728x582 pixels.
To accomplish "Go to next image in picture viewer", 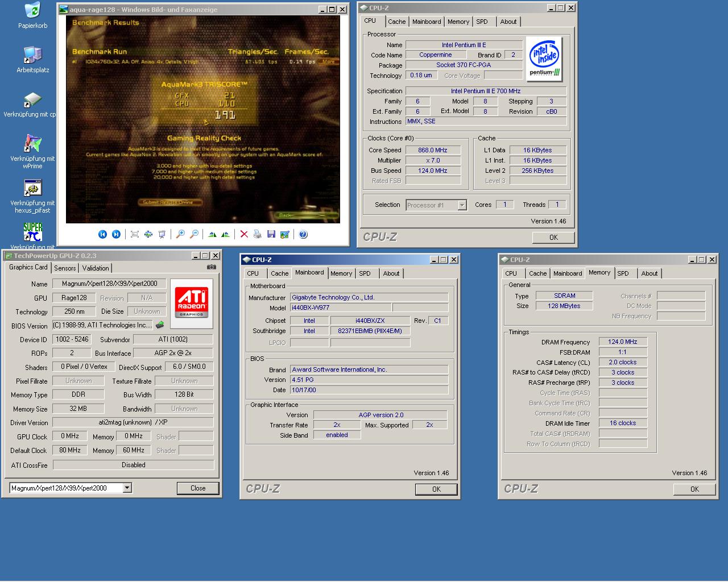I will click(116, 234).
